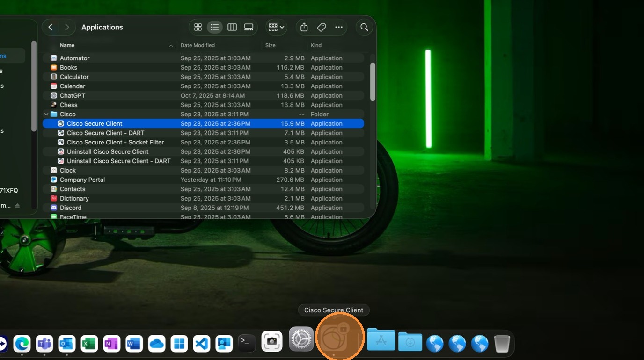
Task: Open the Downloads stack in the Dock
Action: point(410,342)
